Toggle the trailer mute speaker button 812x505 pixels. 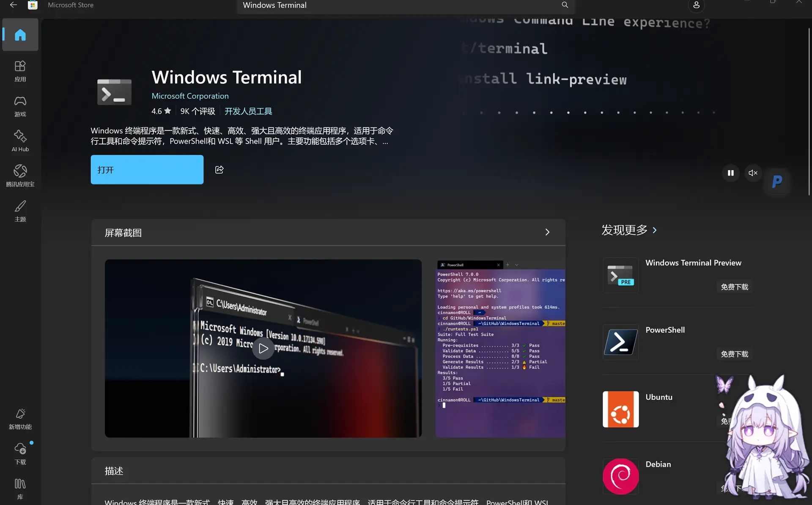[x=753, y=173]
